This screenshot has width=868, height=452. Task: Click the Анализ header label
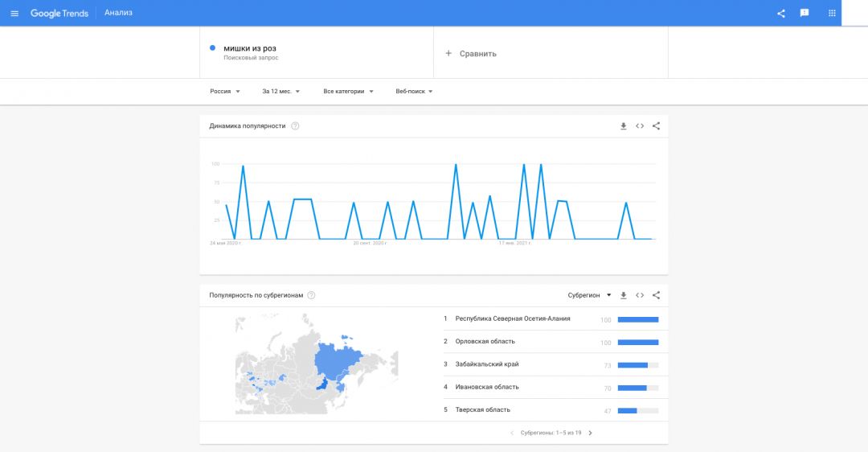(118, 13)
